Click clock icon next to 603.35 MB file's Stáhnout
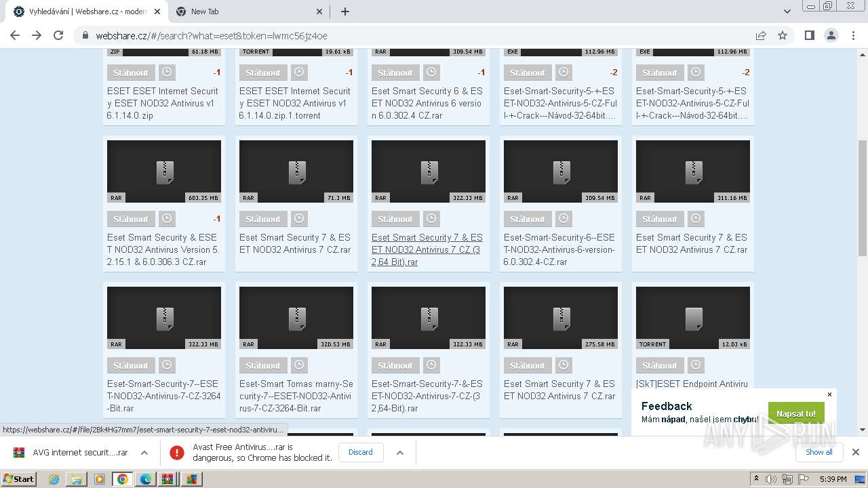Viewport: 868px width, 488px height. (x=167, y=219)
